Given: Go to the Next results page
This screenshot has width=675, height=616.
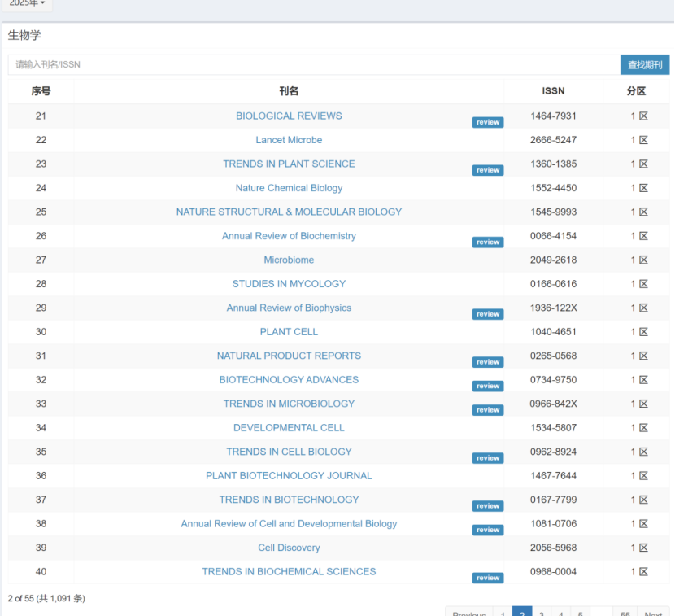Looking at the screenshot, I should [653, 612].
